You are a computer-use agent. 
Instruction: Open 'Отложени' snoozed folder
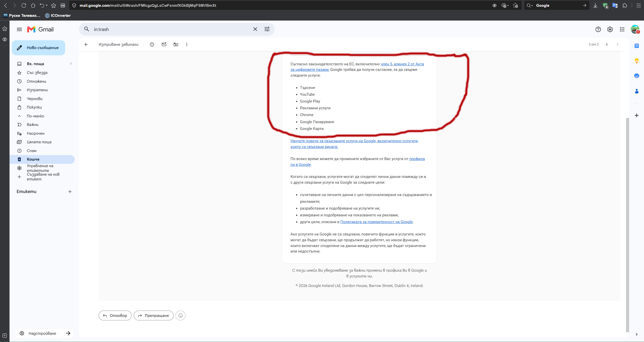[x=42, y=81]
